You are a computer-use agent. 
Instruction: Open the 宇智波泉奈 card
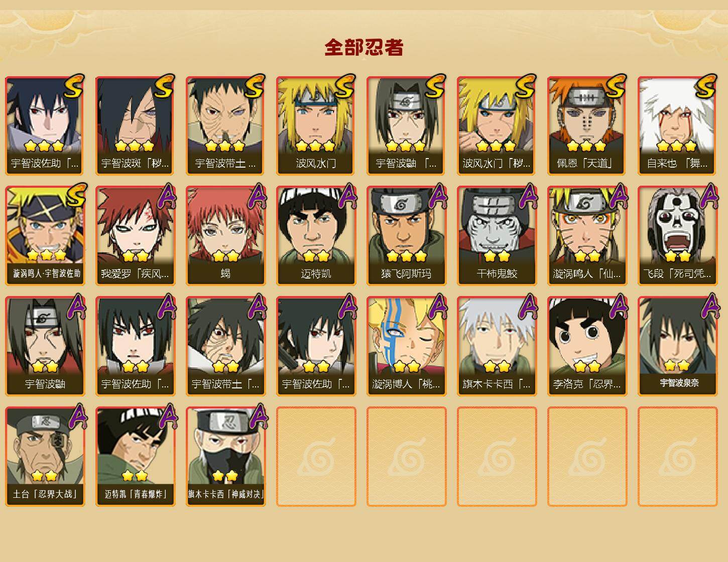(x=677, y=346)
